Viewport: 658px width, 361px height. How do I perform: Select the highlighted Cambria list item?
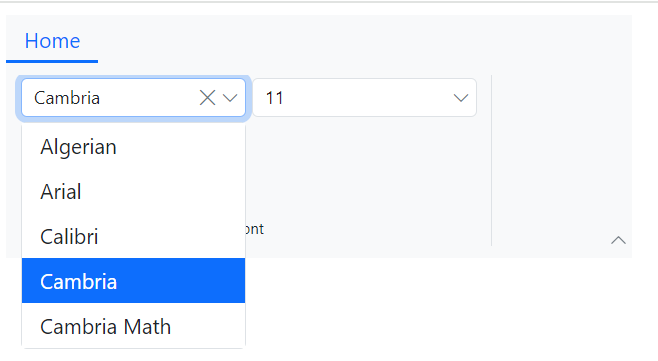[133, 281]
